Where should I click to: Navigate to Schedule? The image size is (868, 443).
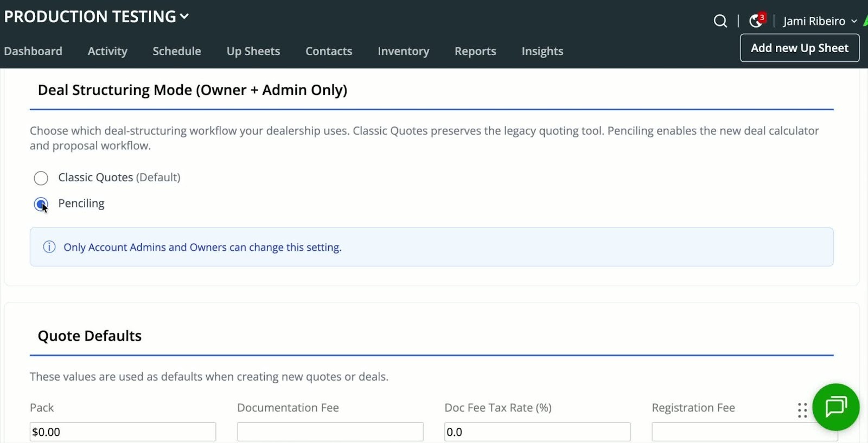click(x=177, y=51)
